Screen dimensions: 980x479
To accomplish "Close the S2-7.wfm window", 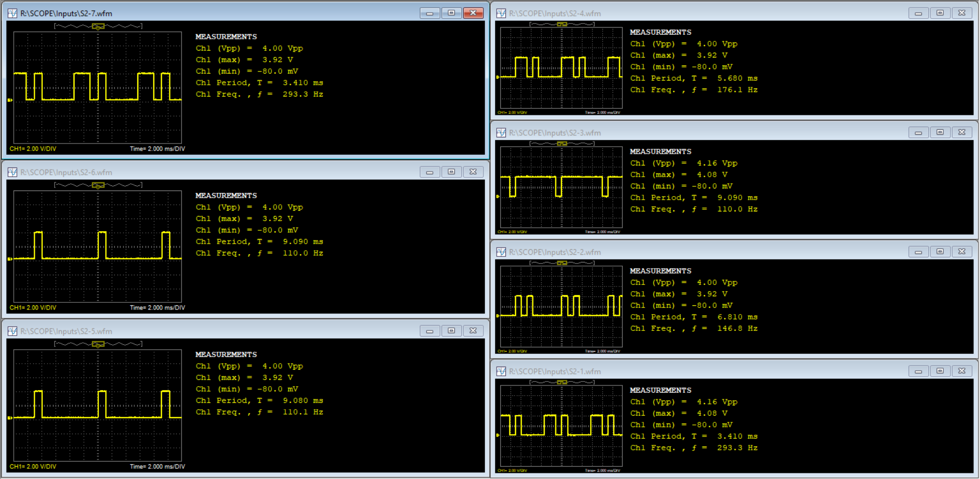I will pyautogui.click(x=473, y=13).
